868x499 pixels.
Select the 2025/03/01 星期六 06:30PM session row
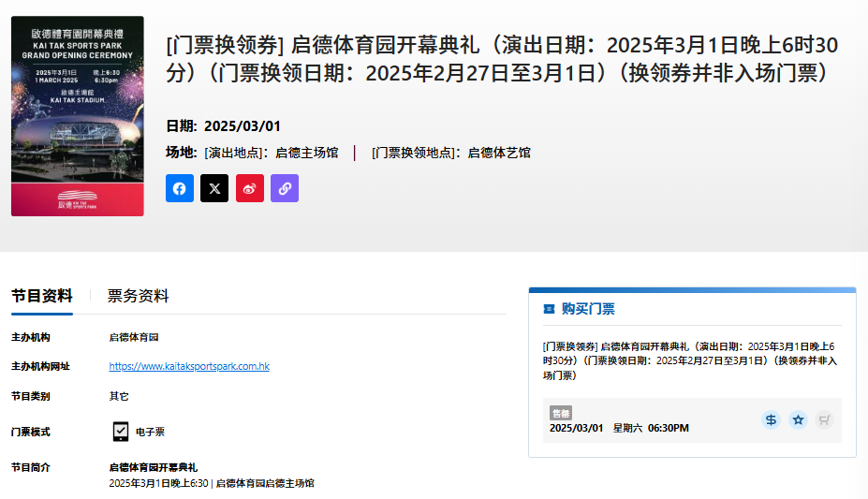(x=692, y=420)
